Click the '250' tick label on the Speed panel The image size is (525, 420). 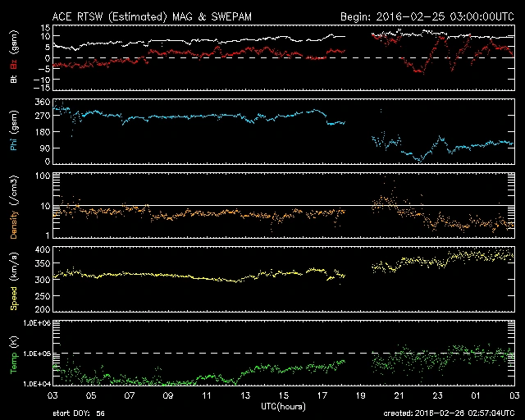coord(43,296)
